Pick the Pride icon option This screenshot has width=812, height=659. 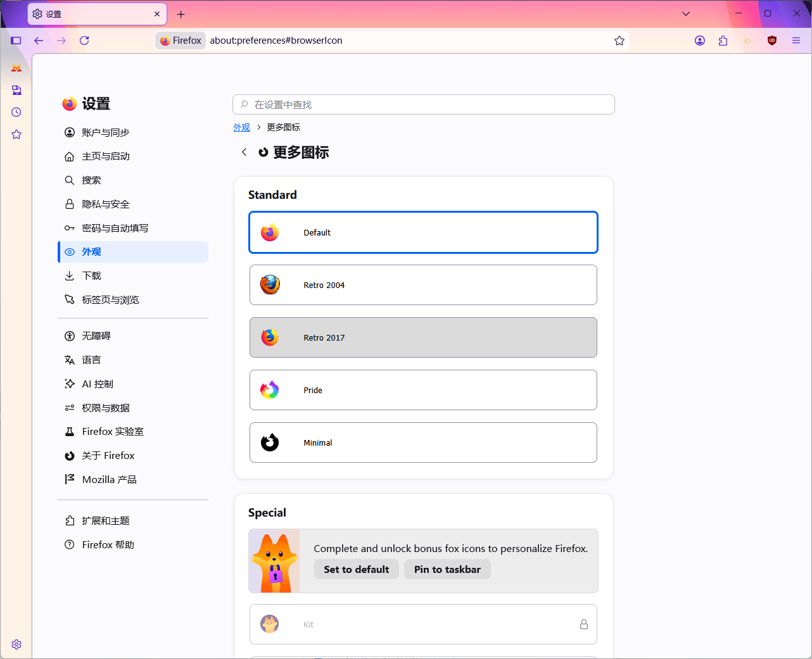(x=423, y=390)
